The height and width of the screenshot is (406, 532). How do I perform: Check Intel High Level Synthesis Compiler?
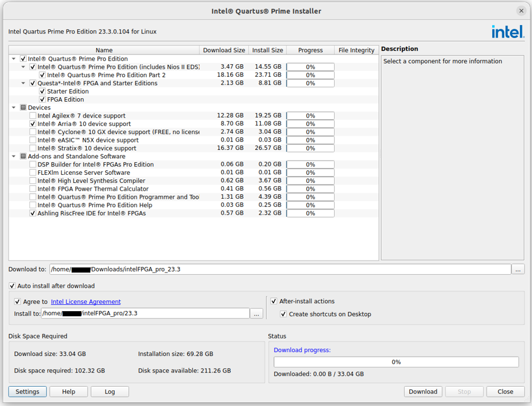[x=32, y=181]
